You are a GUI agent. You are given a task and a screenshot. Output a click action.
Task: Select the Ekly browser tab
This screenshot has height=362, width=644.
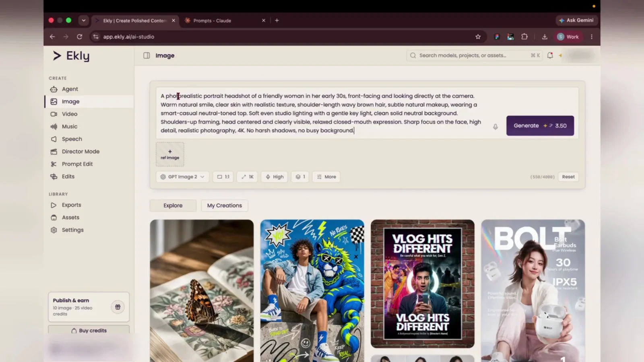135,21
